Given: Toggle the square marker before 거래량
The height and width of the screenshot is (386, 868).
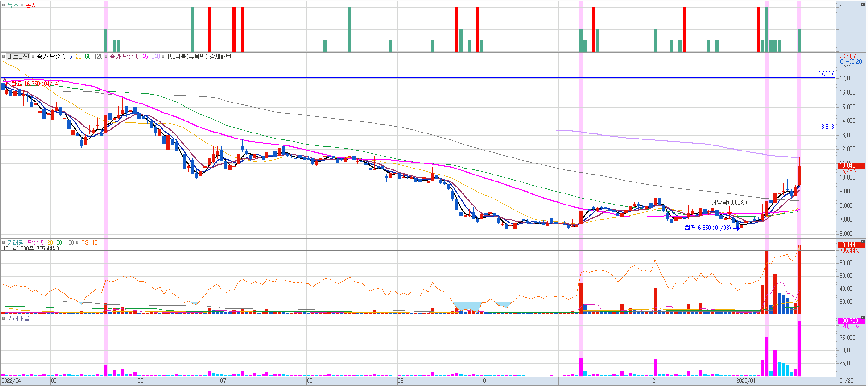Looking at the screenshot, I should pos(4,242).
